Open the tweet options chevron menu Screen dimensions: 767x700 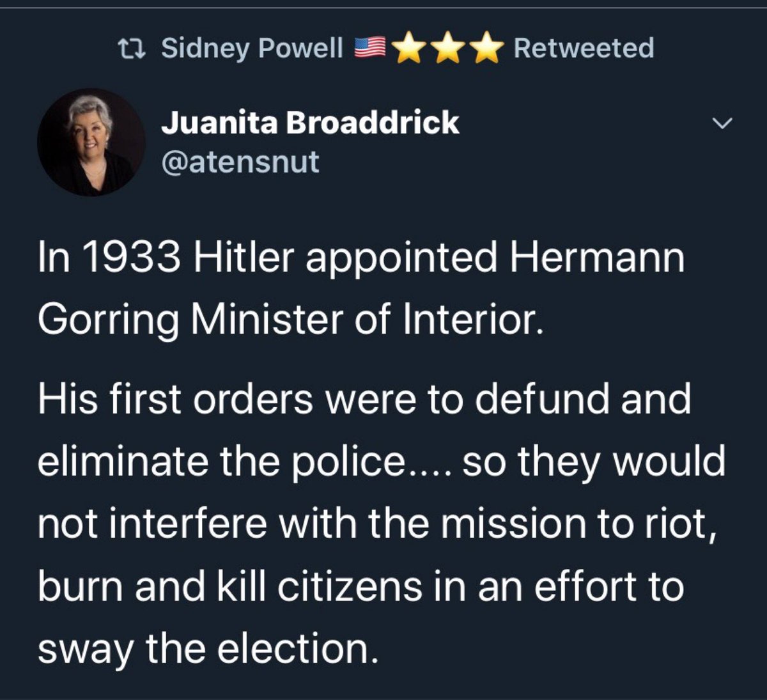click(x=721, y=123)
